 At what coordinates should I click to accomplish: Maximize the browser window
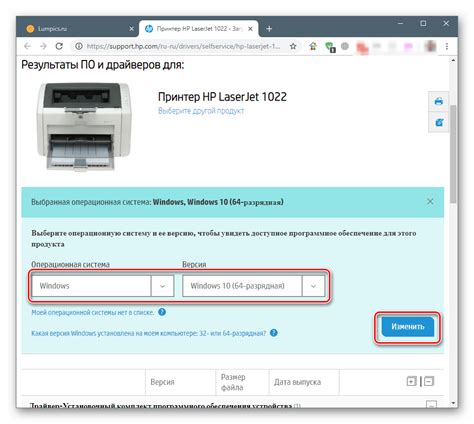click(x=423, y=23)
